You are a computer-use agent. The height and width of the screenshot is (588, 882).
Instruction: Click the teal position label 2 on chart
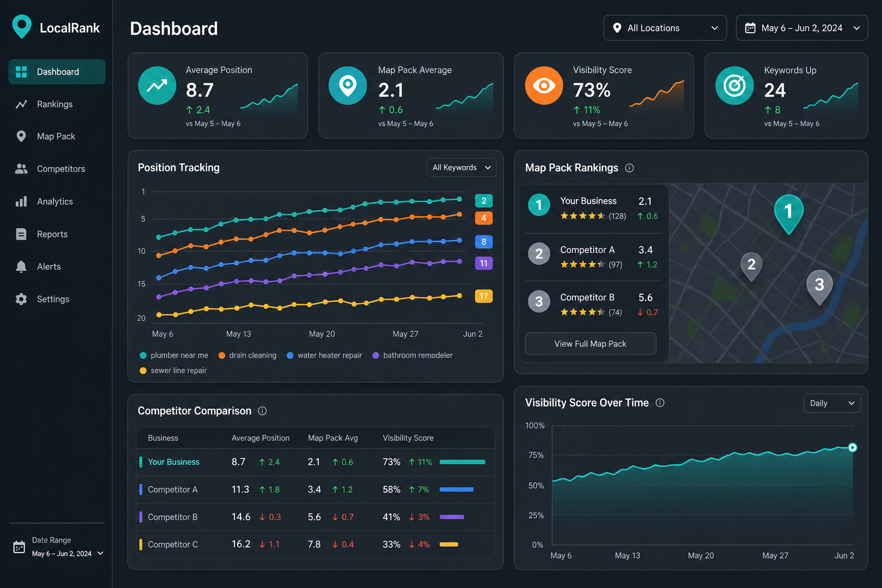click(x=483, y=200)
